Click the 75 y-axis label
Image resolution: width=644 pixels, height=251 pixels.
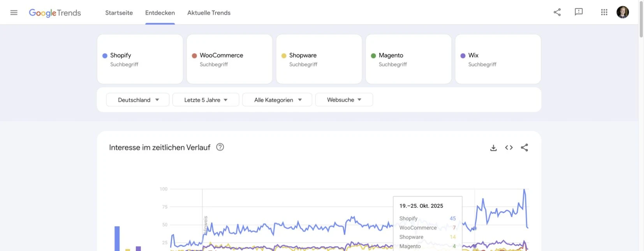click(x=165, y=207)
